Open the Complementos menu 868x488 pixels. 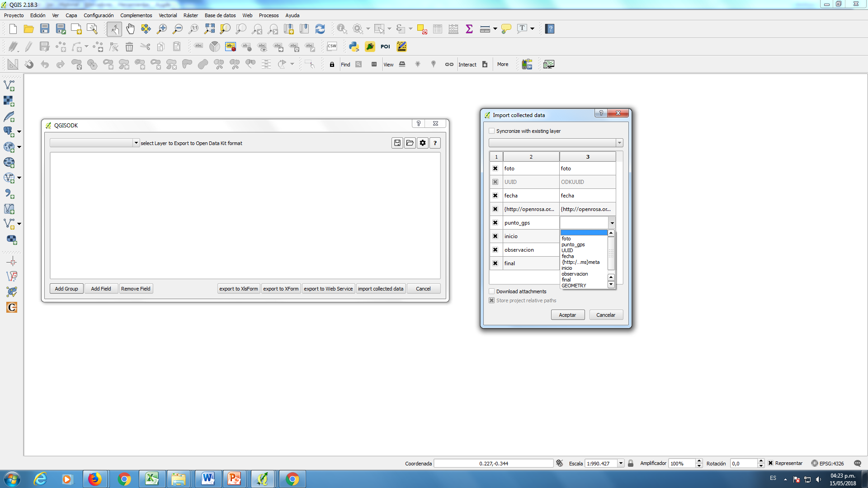[136, 15]
